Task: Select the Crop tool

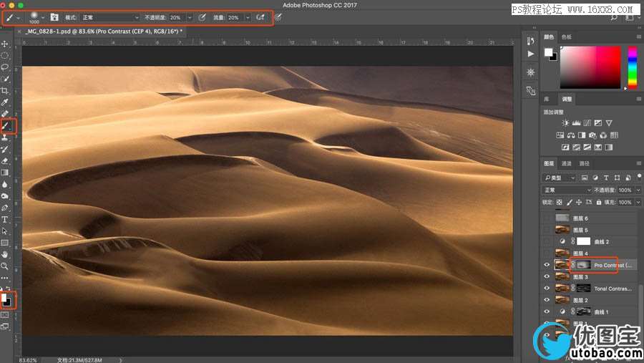Action: point(5,90)
